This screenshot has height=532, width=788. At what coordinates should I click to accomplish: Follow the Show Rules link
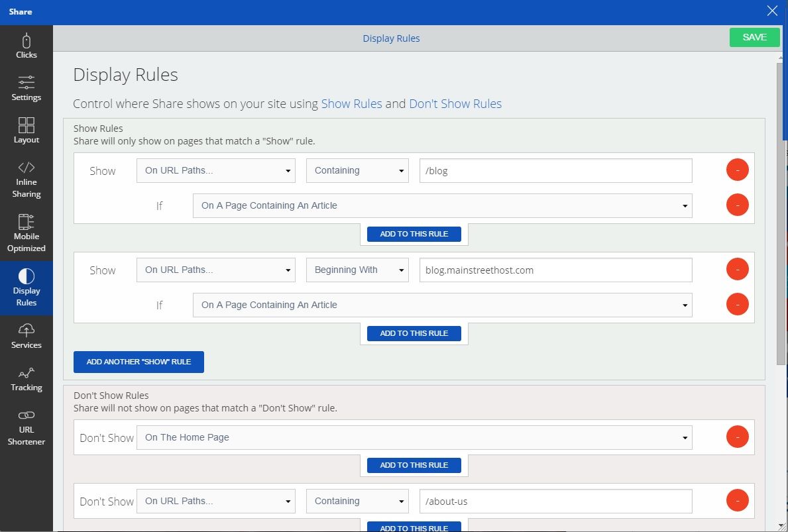click(351, 103)
